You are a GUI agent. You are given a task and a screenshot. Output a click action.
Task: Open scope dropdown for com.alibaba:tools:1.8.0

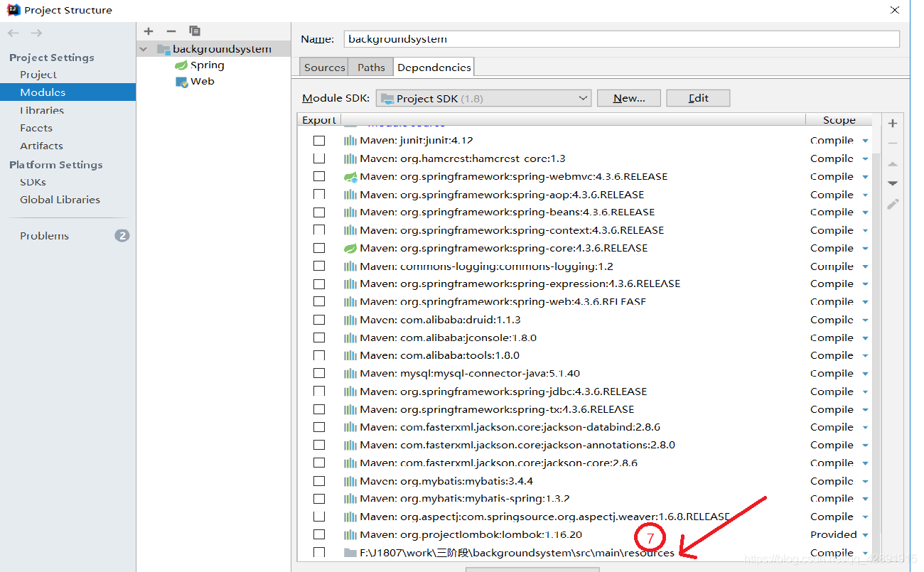pyautogui.click(x=865, y=356)
